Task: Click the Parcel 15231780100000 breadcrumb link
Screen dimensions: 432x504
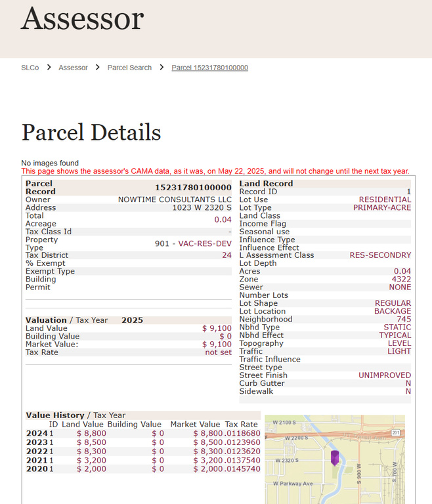Action: click(x=209, y=68)
